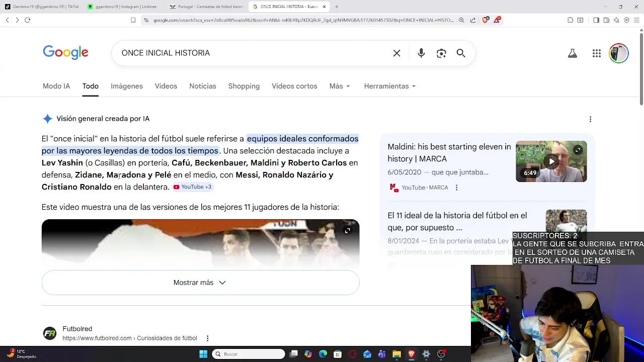Open the Google apps grid
Screen dimensions: 644x362
tap(597, 53)
